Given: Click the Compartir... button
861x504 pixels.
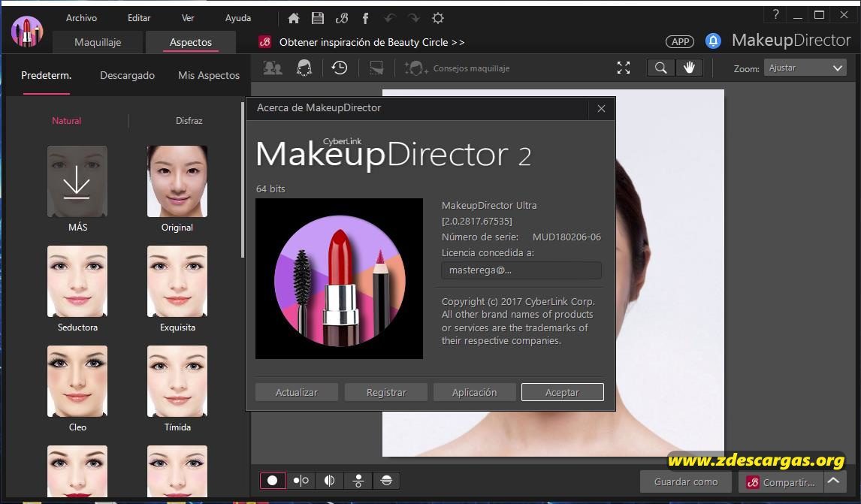Looking at the screenshot, I should pos(781,481).
